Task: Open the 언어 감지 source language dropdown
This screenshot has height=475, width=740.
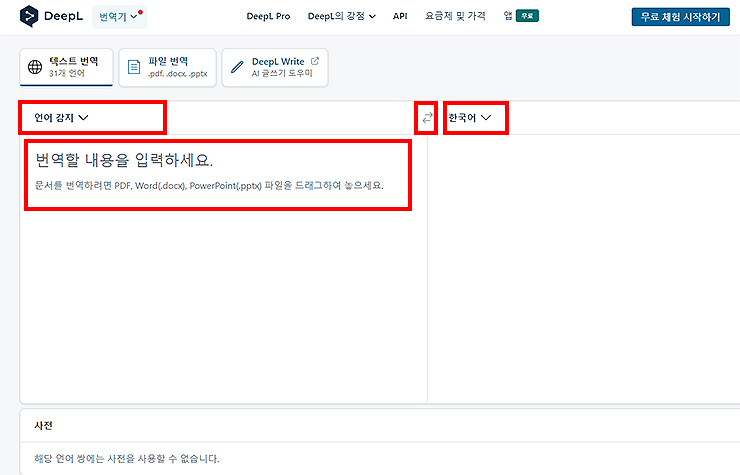Action: click(x=61, y=118)
